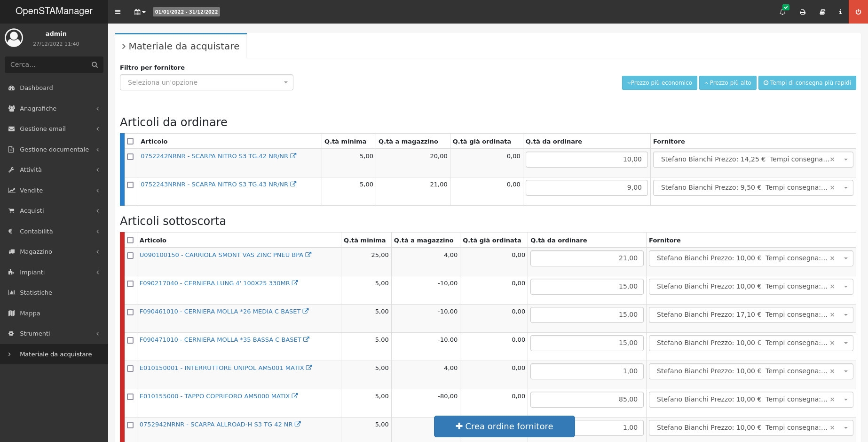Viewport: 868px width, 442px height.
Task: Click quantity field for INTERRUTTORE UNIPOL row
Action: 586,371
